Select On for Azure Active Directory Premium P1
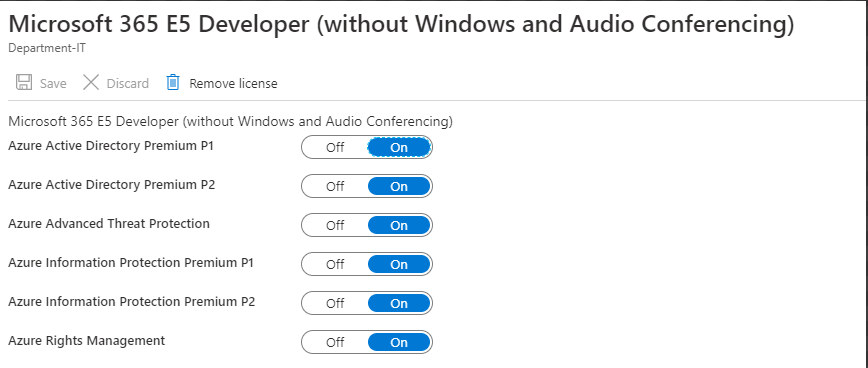The height and width of the screenshot is (368, 868). (399, 147)
